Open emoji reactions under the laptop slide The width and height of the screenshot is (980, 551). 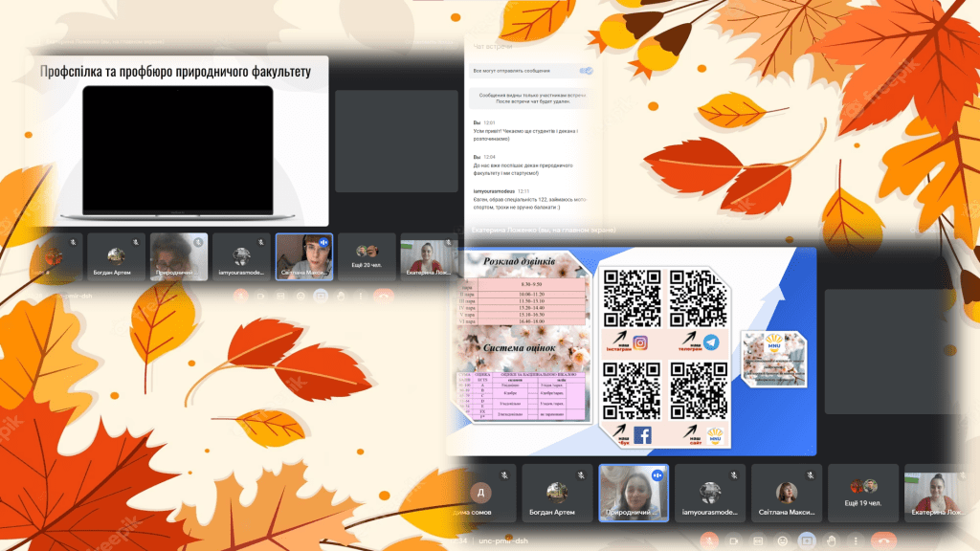tap(299, 296)
